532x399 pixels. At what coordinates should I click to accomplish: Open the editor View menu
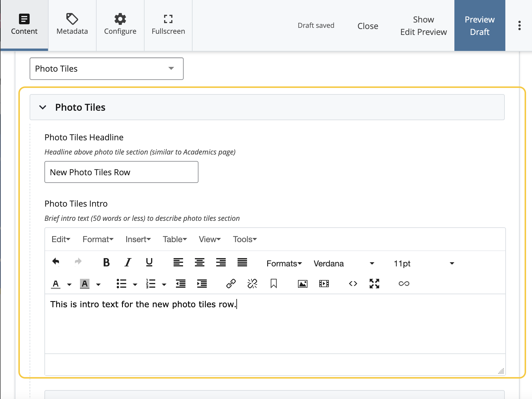[210, 239]
